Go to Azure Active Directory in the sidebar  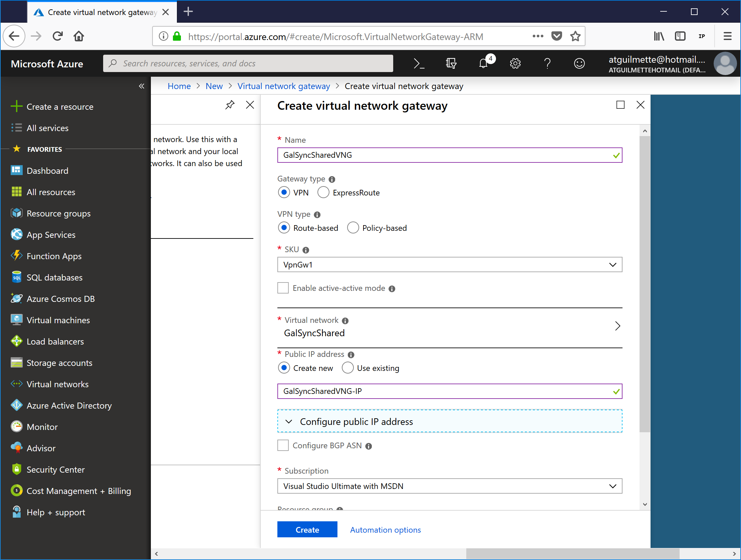tap(69, 405)
